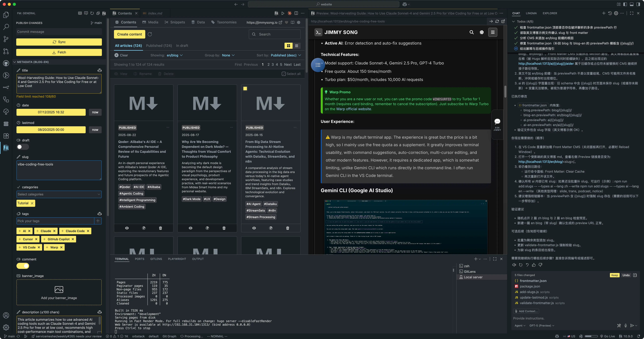Refresh the preview page
Viewport: 644px width, 339px height.
coord(497,22)
